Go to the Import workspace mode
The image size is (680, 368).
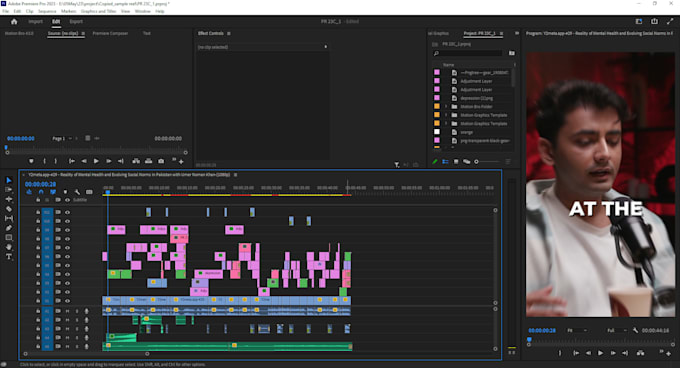(36, 22)
